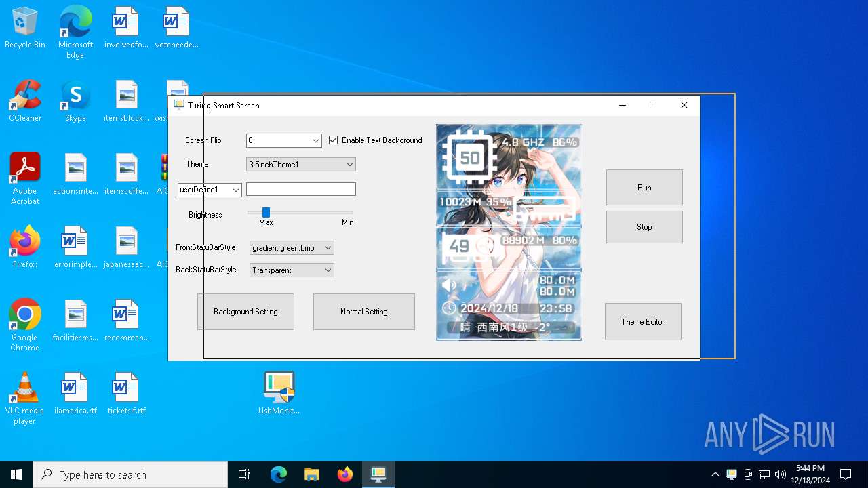Open errorimple... Word document icon
868x488 pixels.
click(x=75, y=248)
